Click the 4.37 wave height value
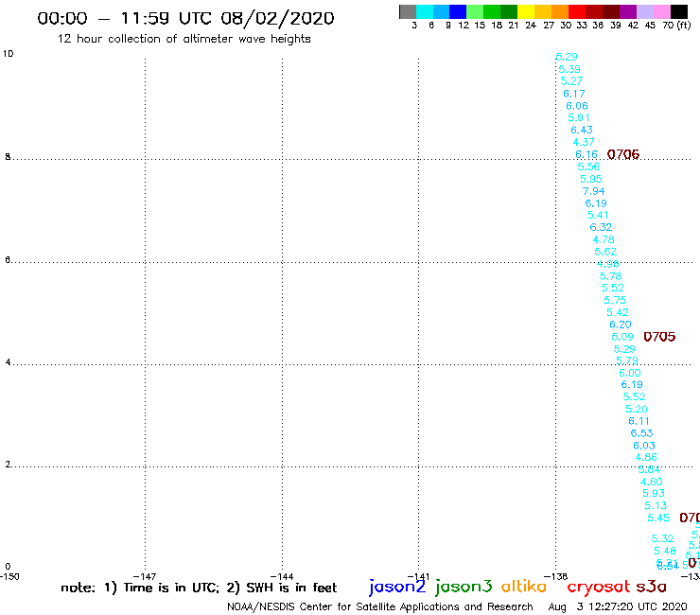700x615 pixels. tap(584, 142)
